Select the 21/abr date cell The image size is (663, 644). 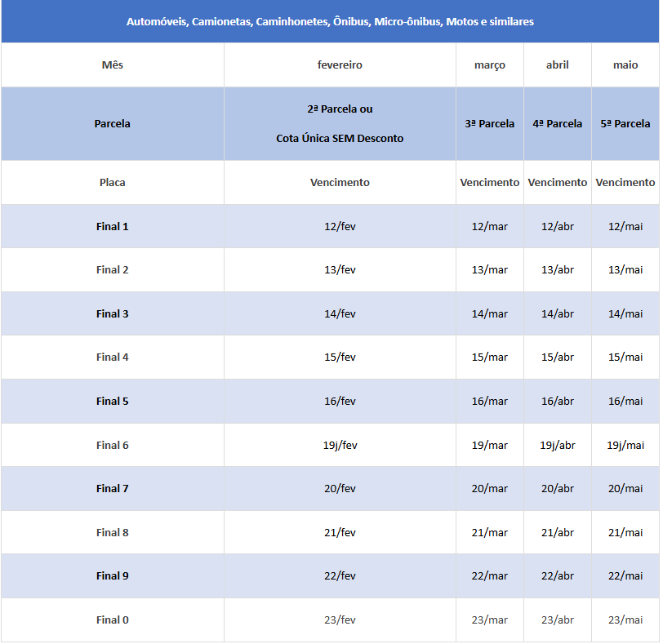557,533
